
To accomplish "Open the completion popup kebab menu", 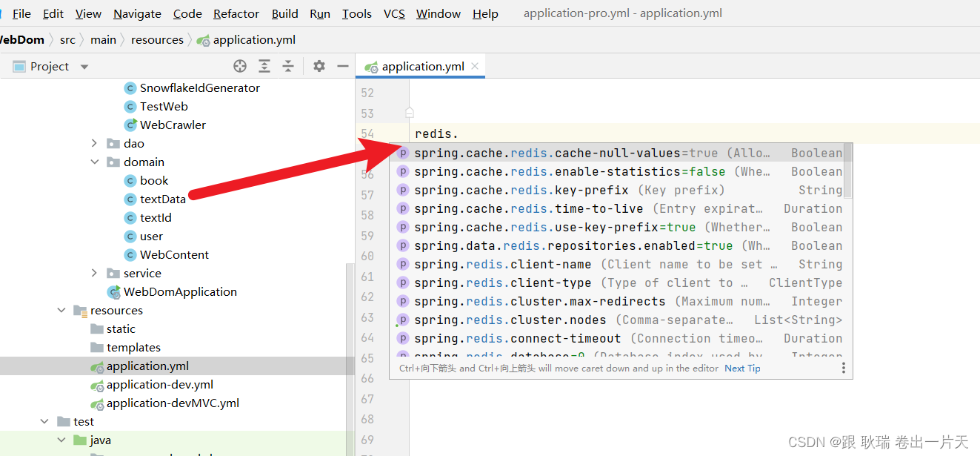I will coord(844,368).
